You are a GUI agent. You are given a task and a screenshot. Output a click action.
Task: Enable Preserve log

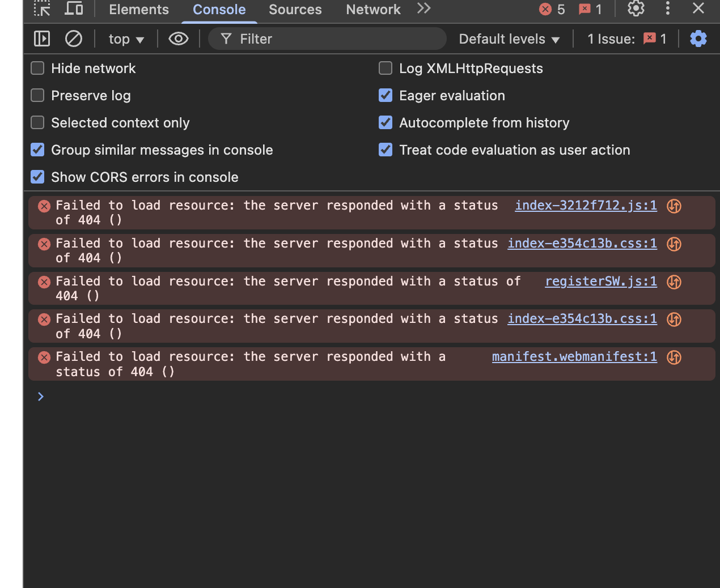[37, 95]
